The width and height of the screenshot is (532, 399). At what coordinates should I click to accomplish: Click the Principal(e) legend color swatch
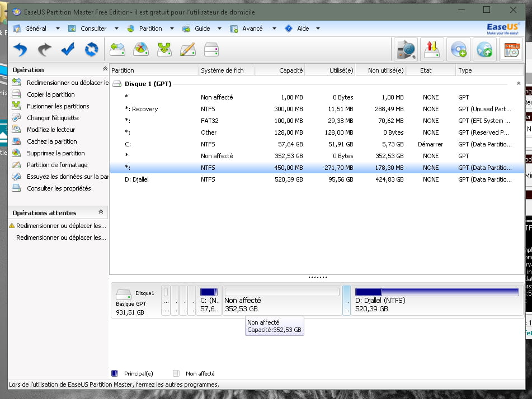[115, 373]
